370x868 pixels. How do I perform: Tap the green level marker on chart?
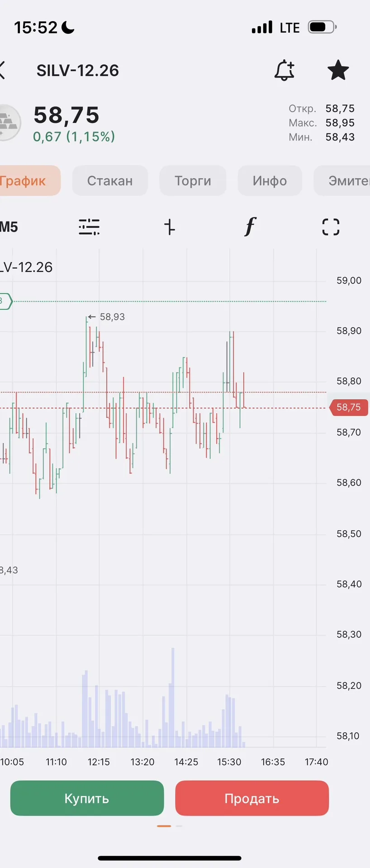(6, 301)
